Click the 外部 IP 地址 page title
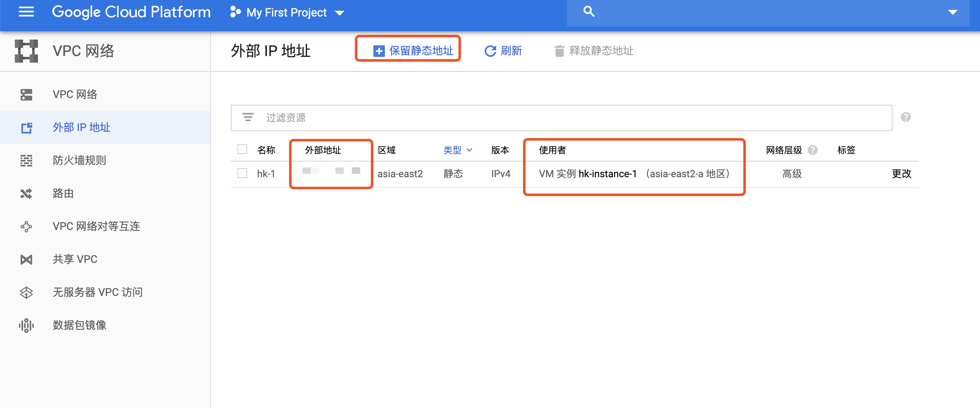 pyautogui.click(x=270, y=51)
